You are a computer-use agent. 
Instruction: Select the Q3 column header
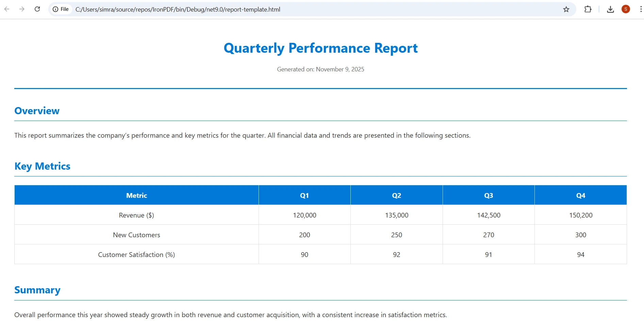[x=489, y=195]
